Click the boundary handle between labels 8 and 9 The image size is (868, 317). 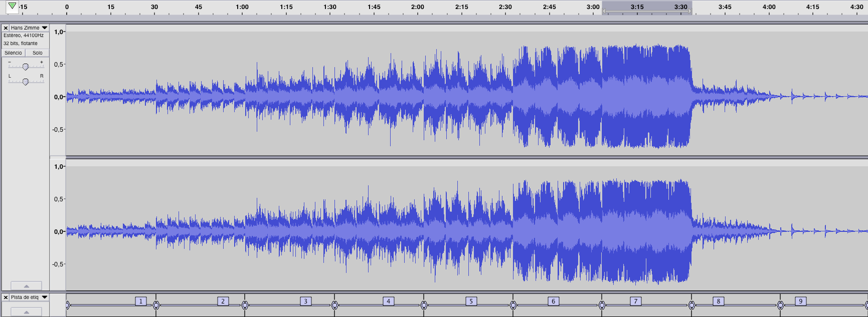[780, 305]
